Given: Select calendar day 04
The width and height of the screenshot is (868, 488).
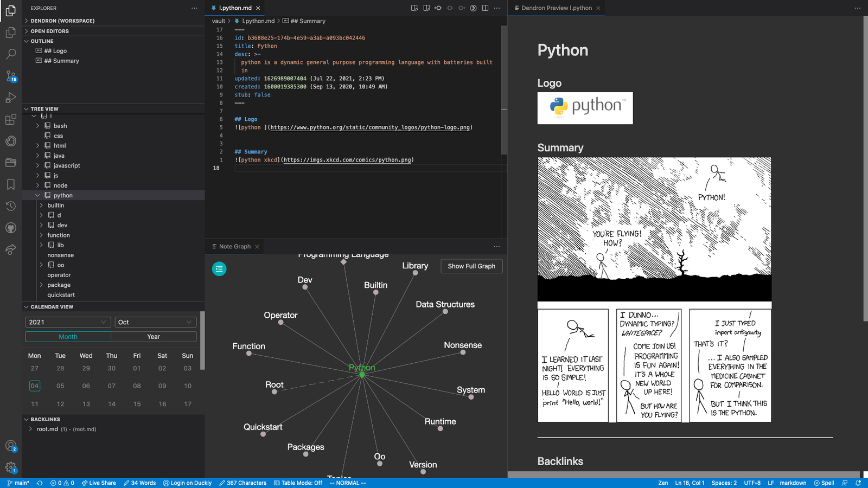Looking at the screenshot, I should click(34, 386).
